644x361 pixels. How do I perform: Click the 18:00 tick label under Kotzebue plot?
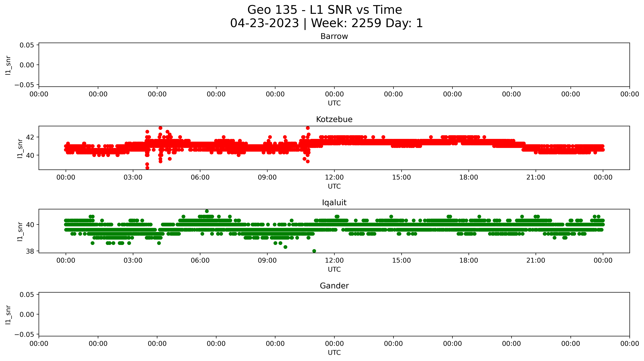click(469, 178)
